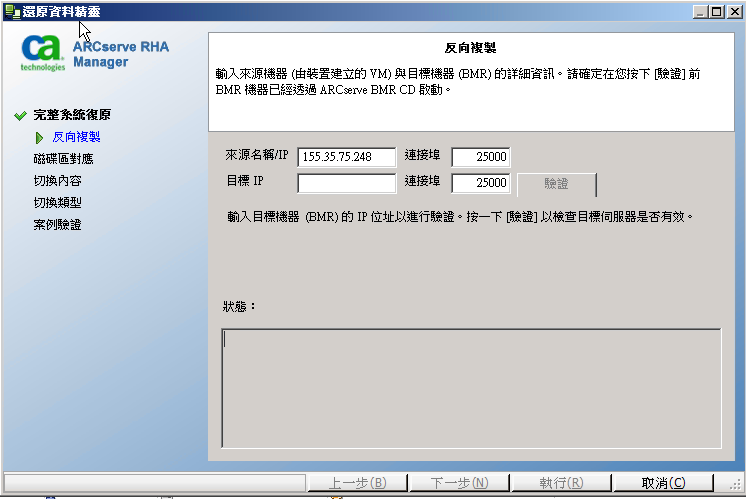Select the 反向複製 step
Viewport: 746px width, 499px height.
76,137
